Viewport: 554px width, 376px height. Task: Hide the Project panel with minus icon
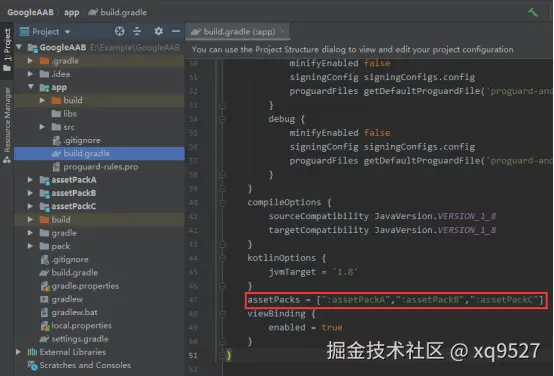coord(176,31)
